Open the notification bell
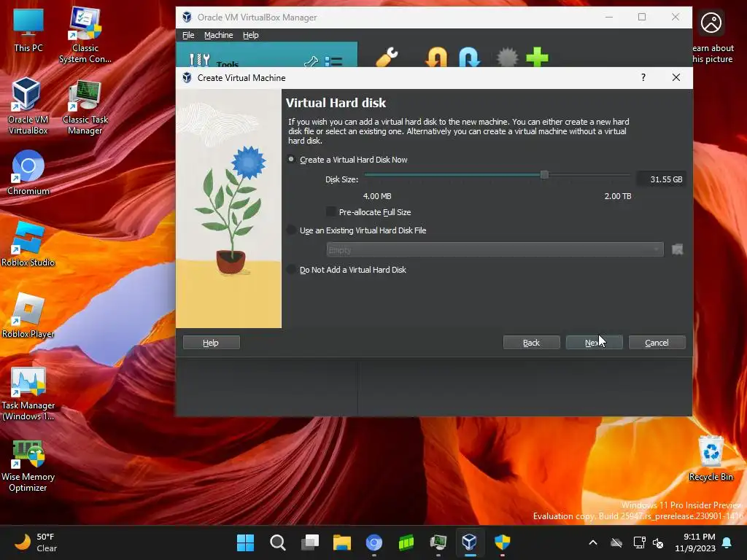Screen dimensions: 747x560 (x=727, y=542)
